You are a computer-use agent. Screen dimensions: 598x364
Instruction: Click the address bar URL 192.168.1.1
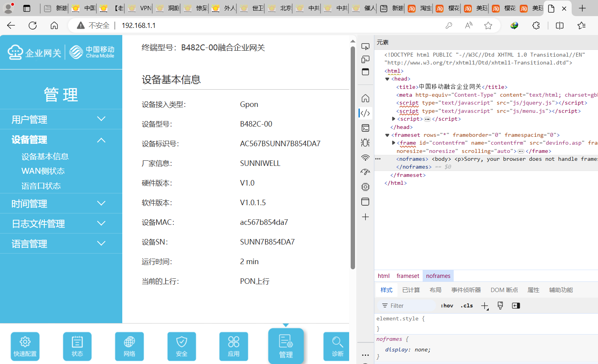(x=138, y=26)
